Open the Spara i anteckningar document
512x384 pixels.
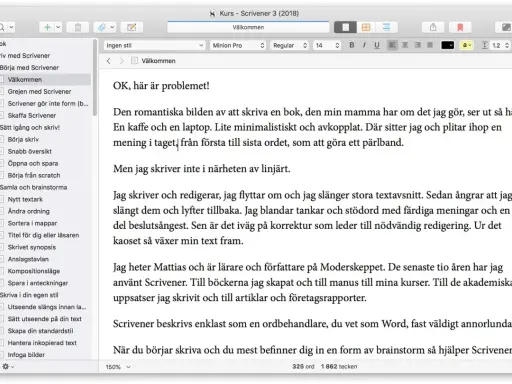point(38,283)
